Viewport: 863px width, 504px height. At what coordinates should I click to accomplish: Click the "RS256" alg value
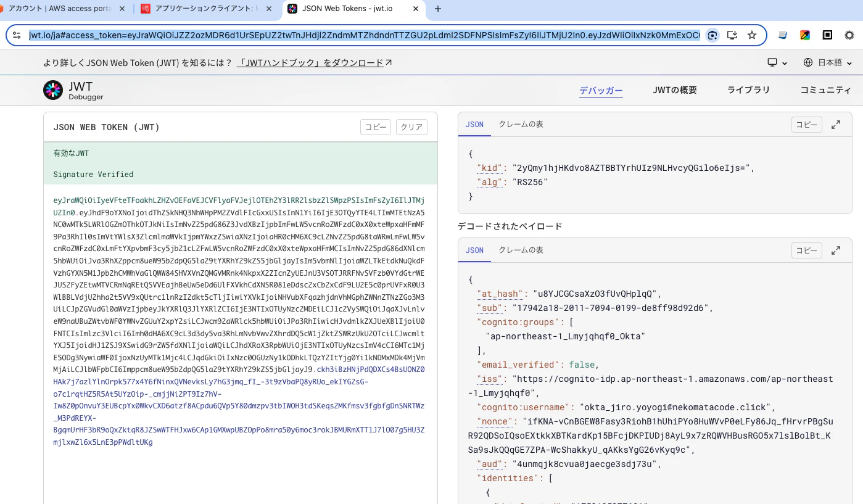pos(530,182)
